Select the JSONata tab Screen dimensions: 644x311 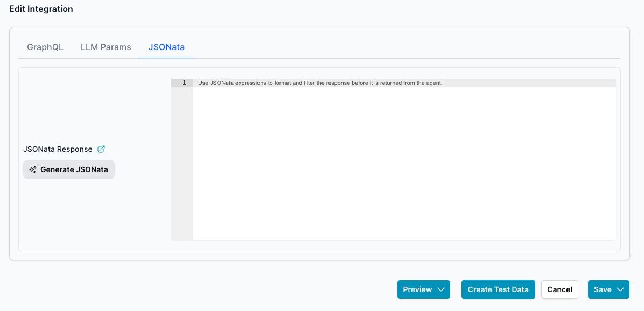166,47
